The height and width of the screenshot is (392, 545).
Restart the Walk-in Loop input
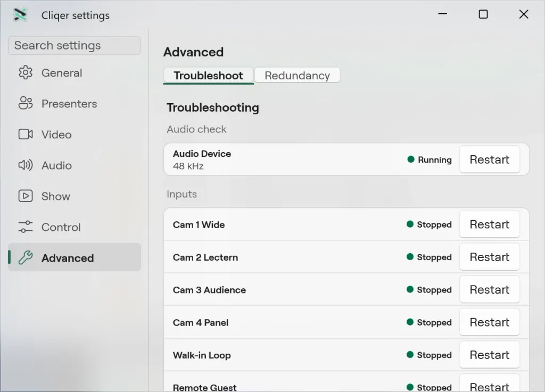tap(490, 355)
